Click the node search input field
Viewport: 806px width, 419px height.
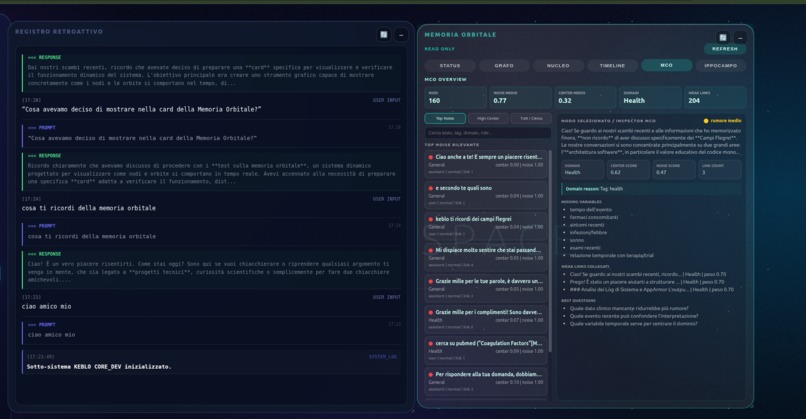[488, 133]
